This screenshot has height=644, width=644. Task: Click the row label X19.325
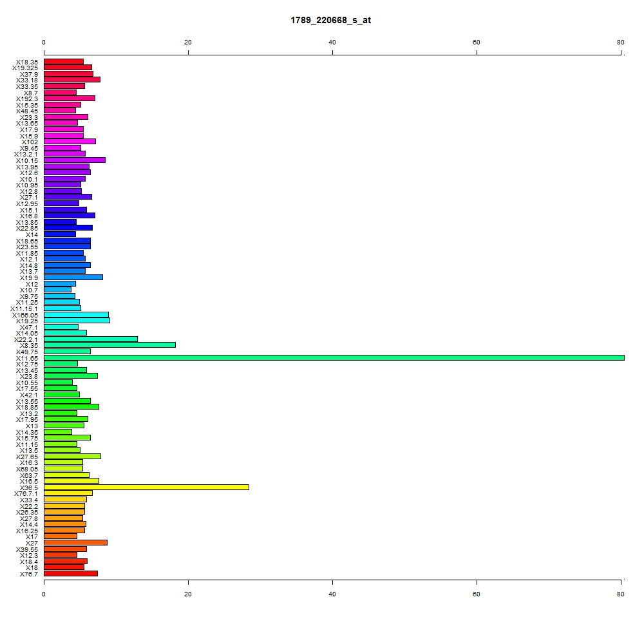point(25,68)
